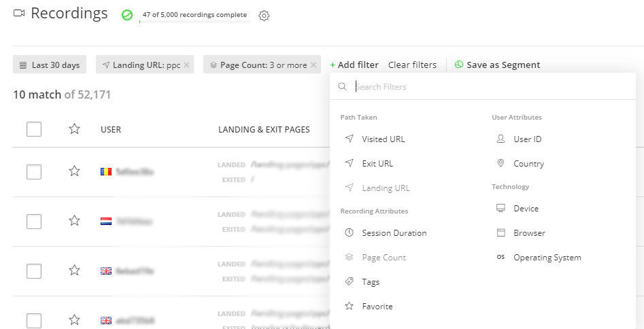The image size is (644, 329).
Task: Click the tag icon beside Tags
Action: point(349,282)
